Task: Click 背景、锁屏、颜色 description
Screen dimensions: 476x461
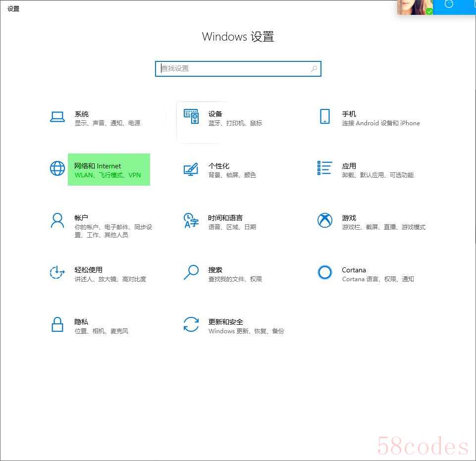Action: tap(232, 175)
